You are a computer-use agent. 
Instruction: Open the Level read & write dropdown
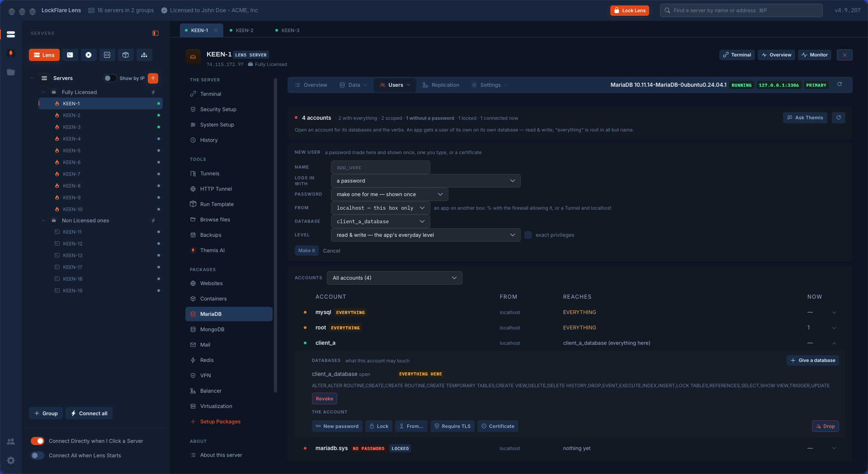tap(425, 235)
